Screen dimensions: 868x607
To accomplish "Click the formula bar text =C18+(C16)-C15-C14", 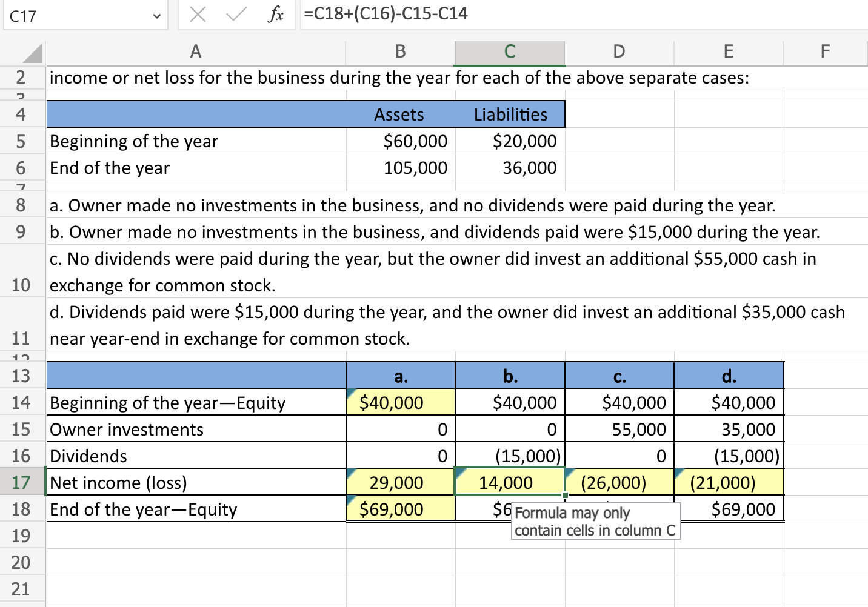I will (386, 13).
